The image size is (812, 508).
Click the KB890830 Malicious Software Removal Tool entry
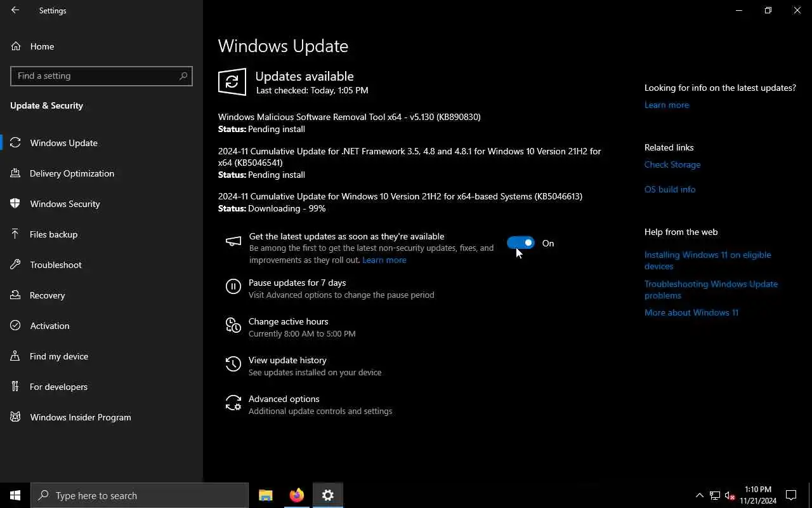click(350, 117)
